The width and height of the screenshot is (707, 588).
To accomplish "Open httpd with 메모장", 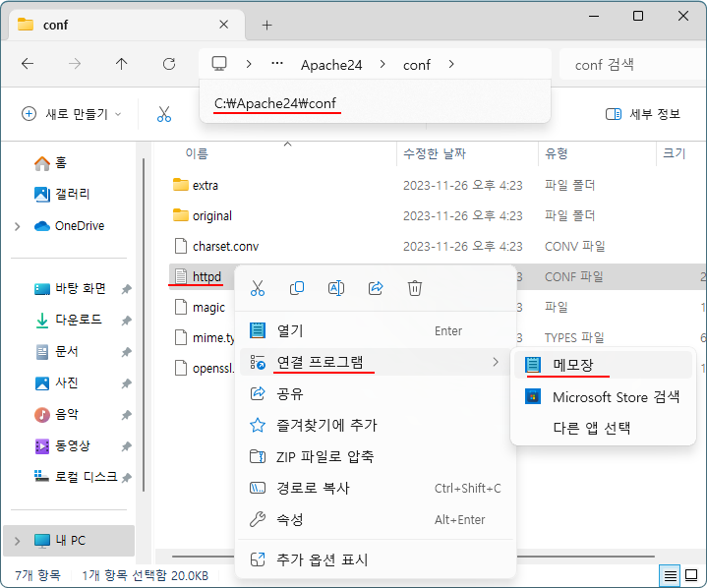I will tap(603, 365).
